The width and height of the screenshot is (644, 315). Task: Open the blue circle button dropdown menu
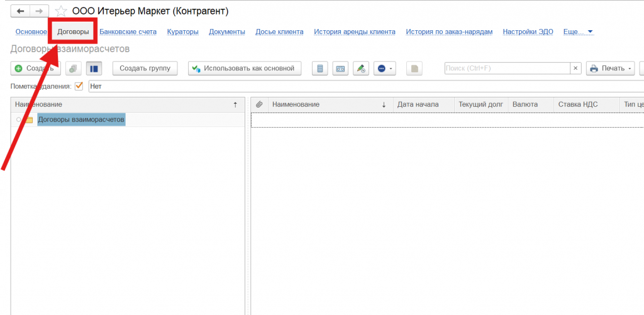(384, 69)
